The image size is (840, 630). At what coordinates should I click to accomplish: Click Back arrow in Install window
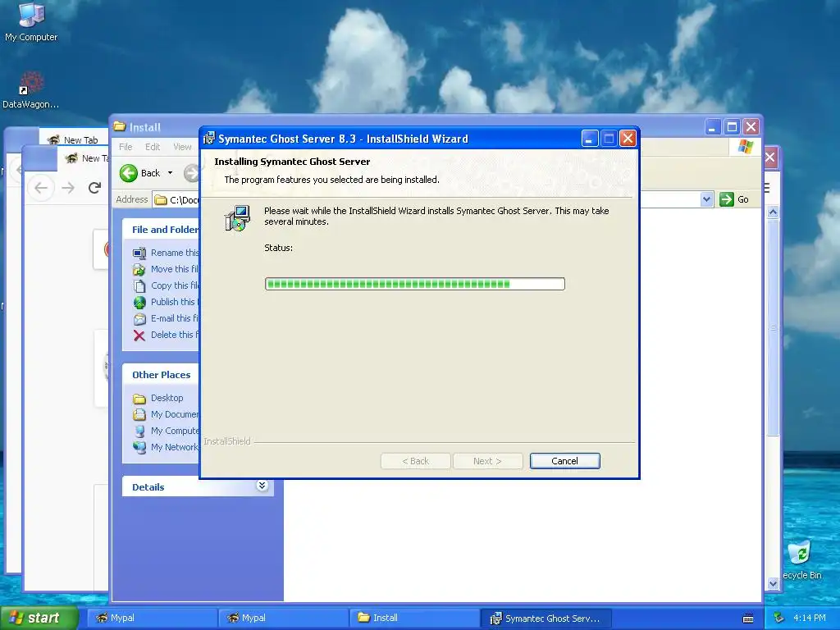click(x=129, y=173)
